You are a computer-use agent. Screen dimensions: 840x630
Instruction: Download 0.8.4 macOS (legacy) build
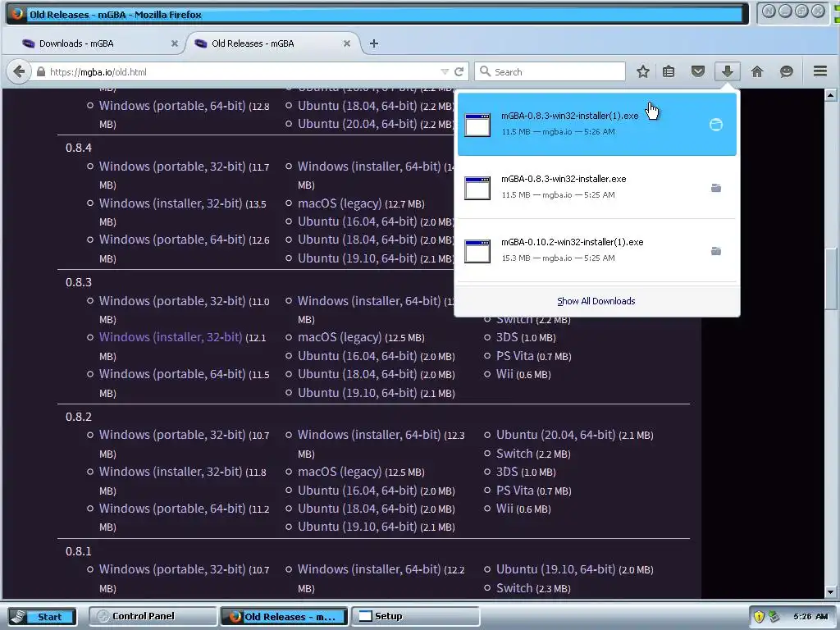coord(340,203)
